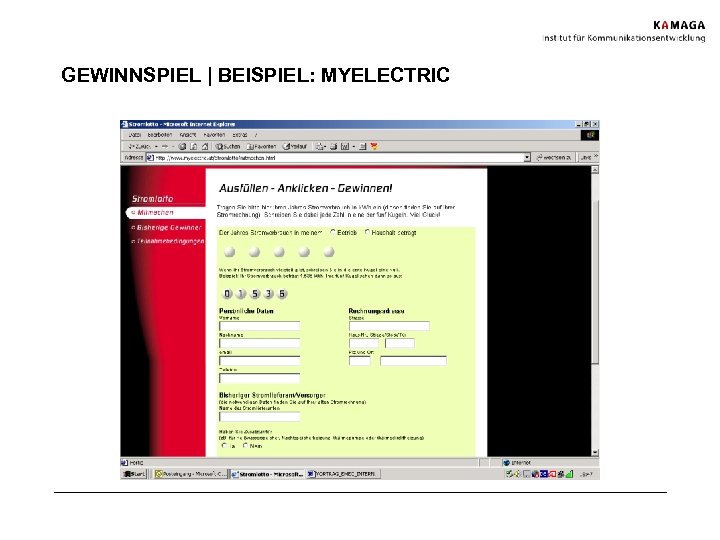Screen dimensions: 720x540
Task: Switch to Stromlotto taskbar window
Action: 267,474
